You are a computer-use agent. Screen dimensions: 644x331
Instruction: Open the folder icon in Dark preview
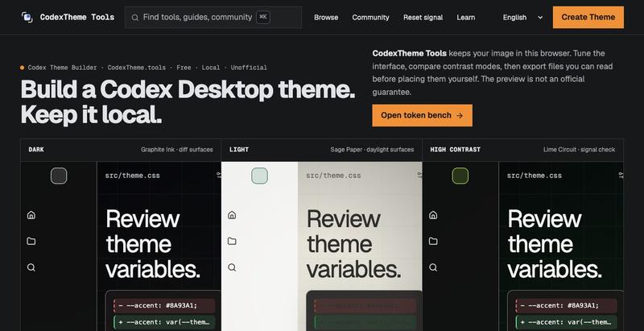pyautogui.click(x=31, y=241)
